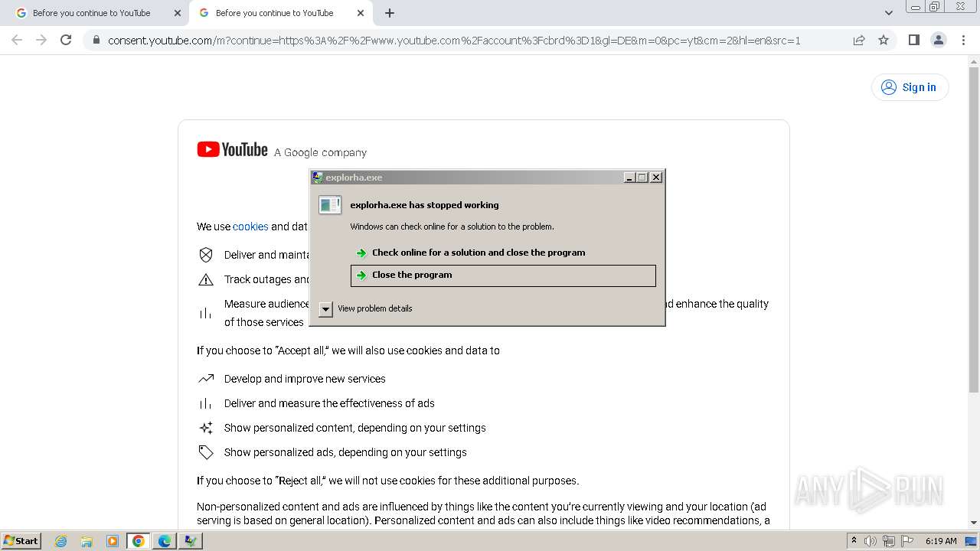Close the first YouTube consent tab
Viewport: 980px width, 551px height.
(x=178, y=13)
